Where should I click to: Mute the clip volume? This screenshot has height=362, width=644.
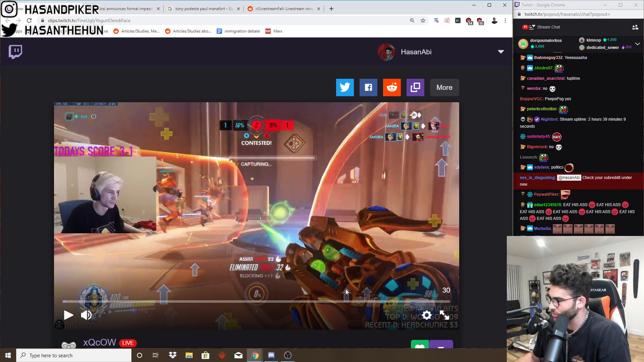[86, 315]
